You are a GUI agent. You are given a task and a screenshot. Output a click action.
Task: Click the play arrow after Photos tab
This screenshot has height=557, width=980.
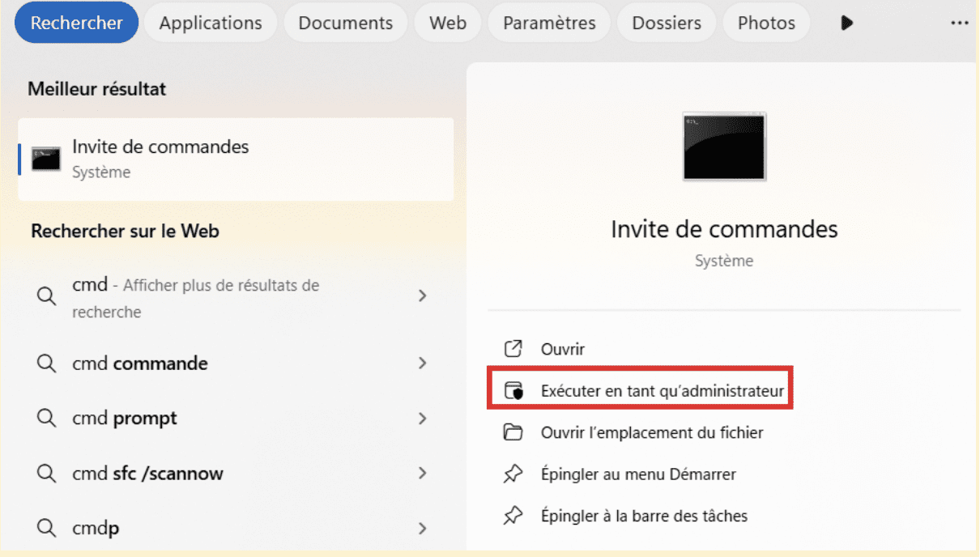pyautogui.click(x=846, y=23)
